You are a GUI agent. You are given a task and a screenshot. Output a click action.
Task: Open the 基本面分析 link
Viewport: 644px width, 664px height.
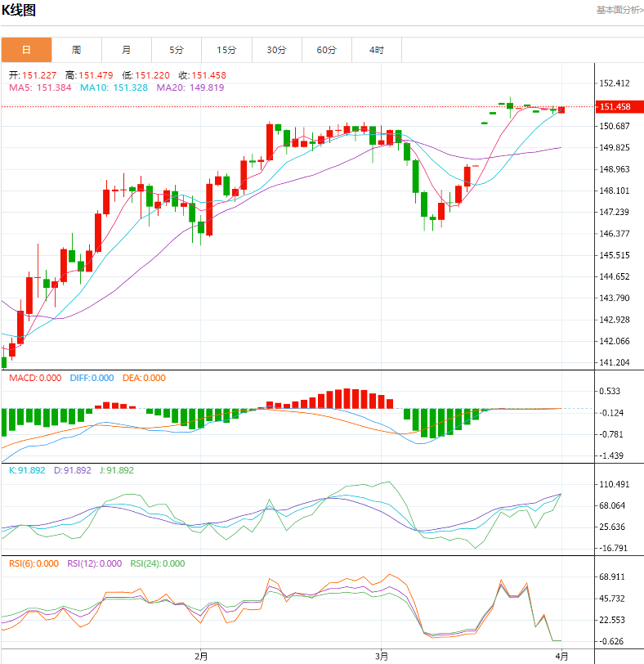point(619,11)
